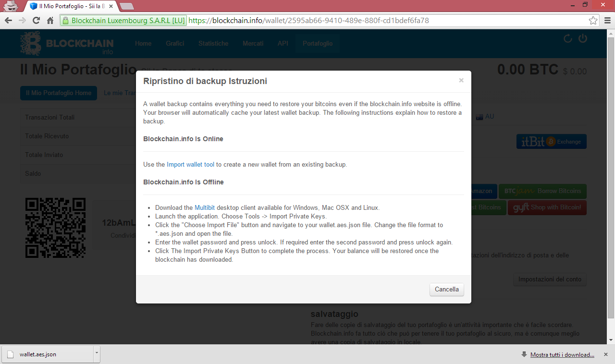Close the dialog with the X icon
615x364 pixels.
coord(461,80)
